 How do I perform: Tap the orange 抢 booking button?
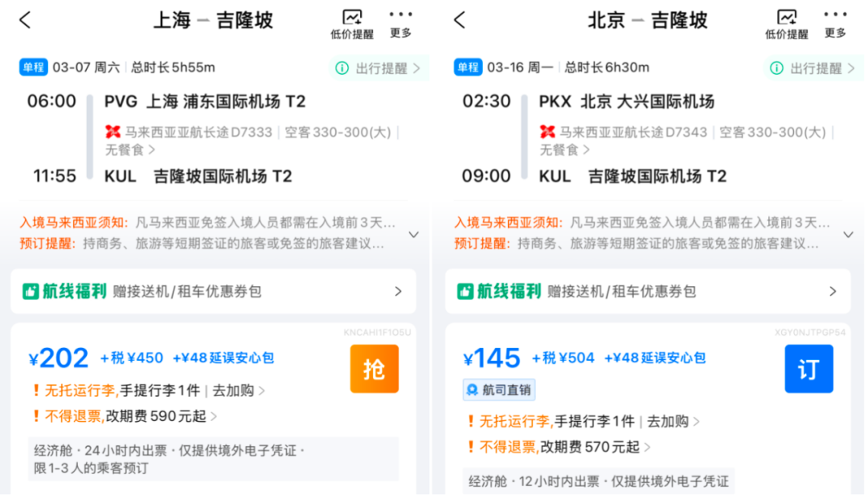coord(374,368)
